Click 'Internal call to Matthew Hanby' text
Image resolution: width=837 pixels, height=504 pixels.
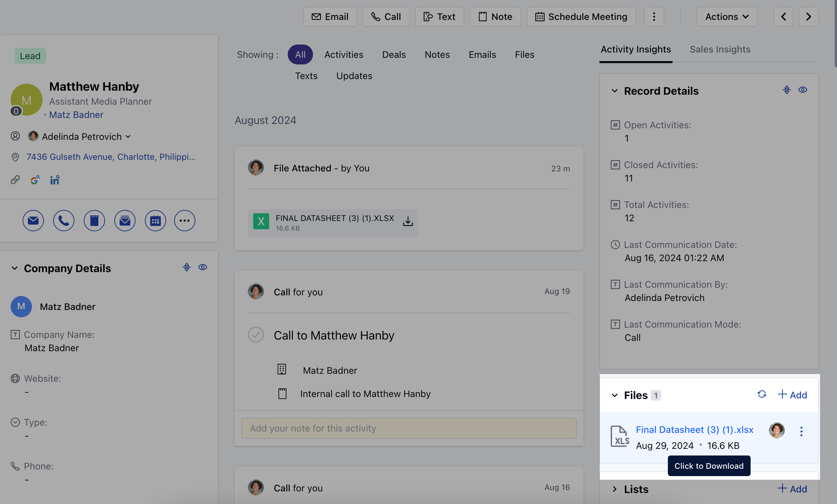click(x=365, y=394)
